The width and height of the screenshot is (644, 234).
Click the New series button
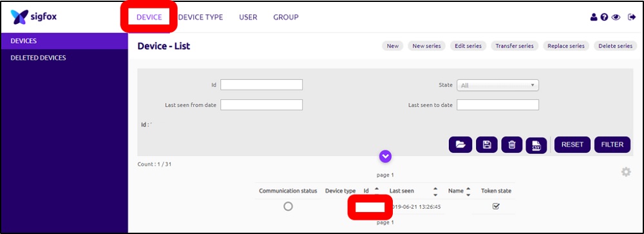(427, 46)
